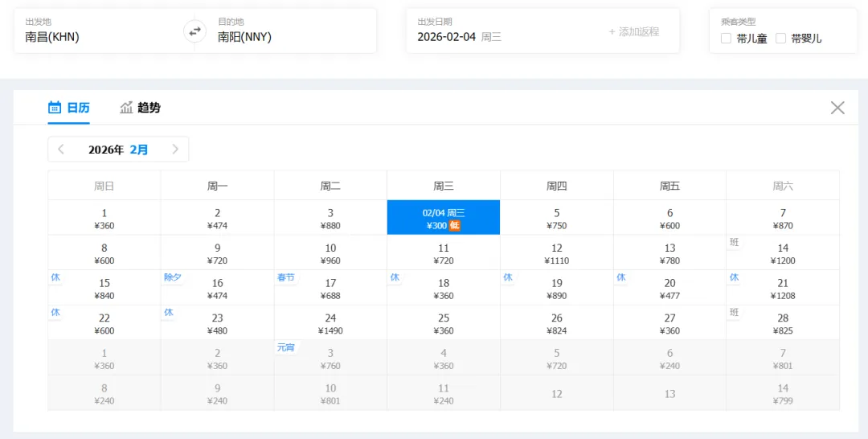
Task: Click the 添加返程 link
Action: [x=634, y=32]
